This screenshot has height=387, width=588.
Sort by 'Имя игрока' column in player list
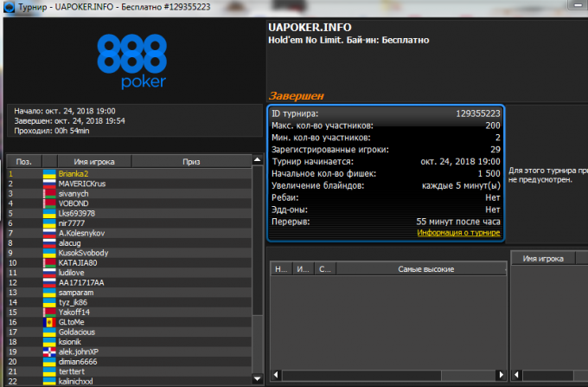coord(94,162)
